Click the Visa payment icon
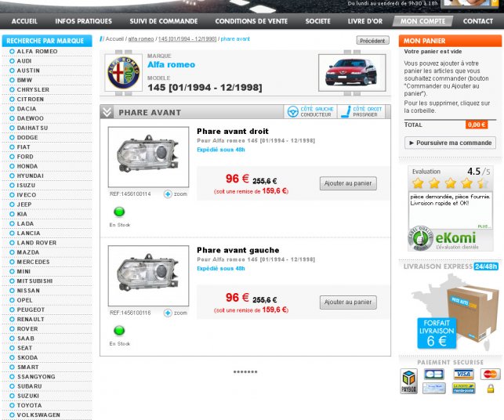This screenshot has width=504, height=420. [x=463, y=374]
